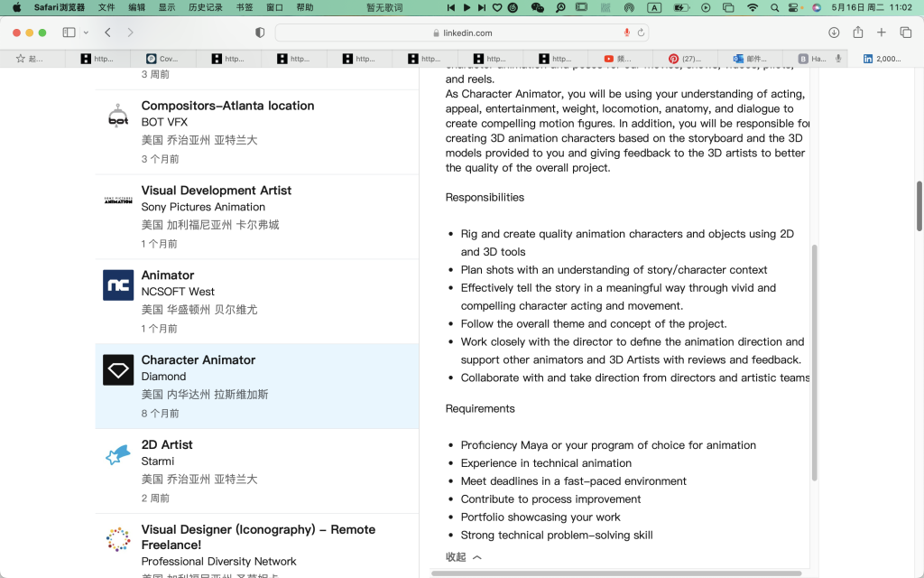Click the heart icon in the menu bar
The width and height of the screenshot is (924, 578).
pyautogui.click(x=497, y=7)
